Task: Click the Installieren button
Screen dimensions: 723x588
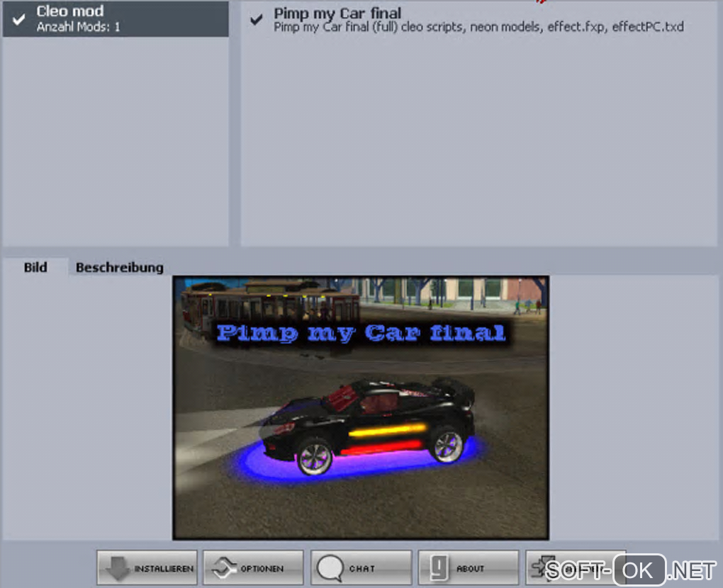Action: [147, 567]
